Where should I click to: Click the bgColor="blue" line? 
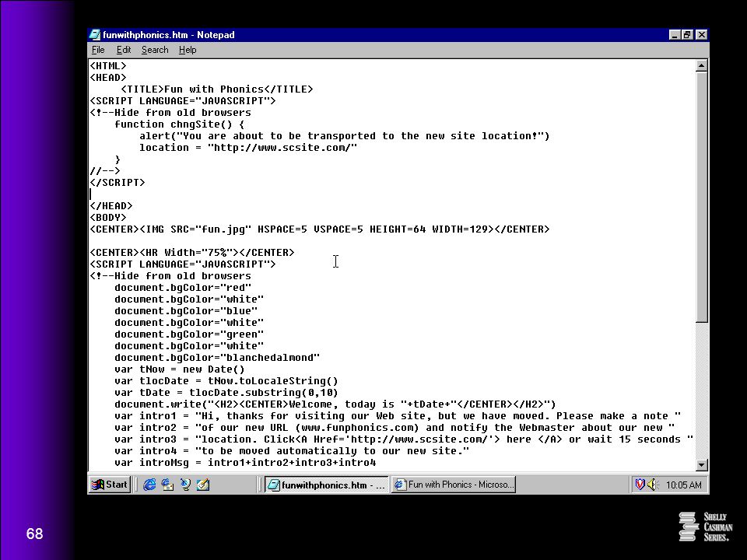click(x=186, y=311)
